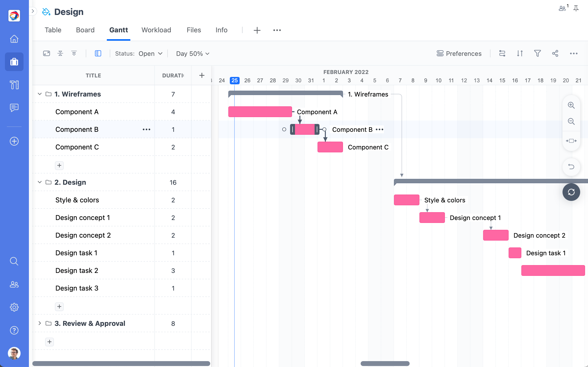Click the Gantt horizontal scrollbar
588x367 pixels.
tap(385, 363)
